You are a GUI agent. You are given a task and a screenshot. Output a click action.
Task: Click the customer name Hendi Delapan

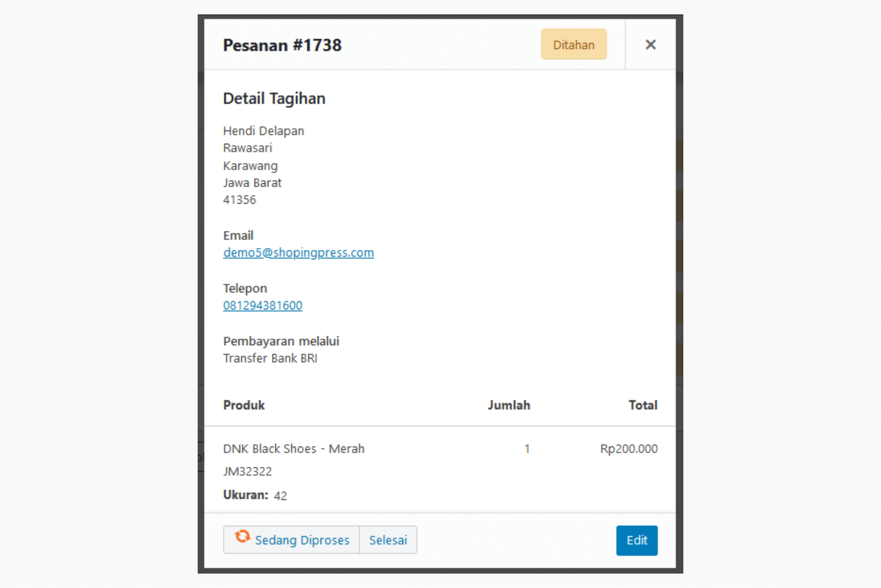(263, 131)
